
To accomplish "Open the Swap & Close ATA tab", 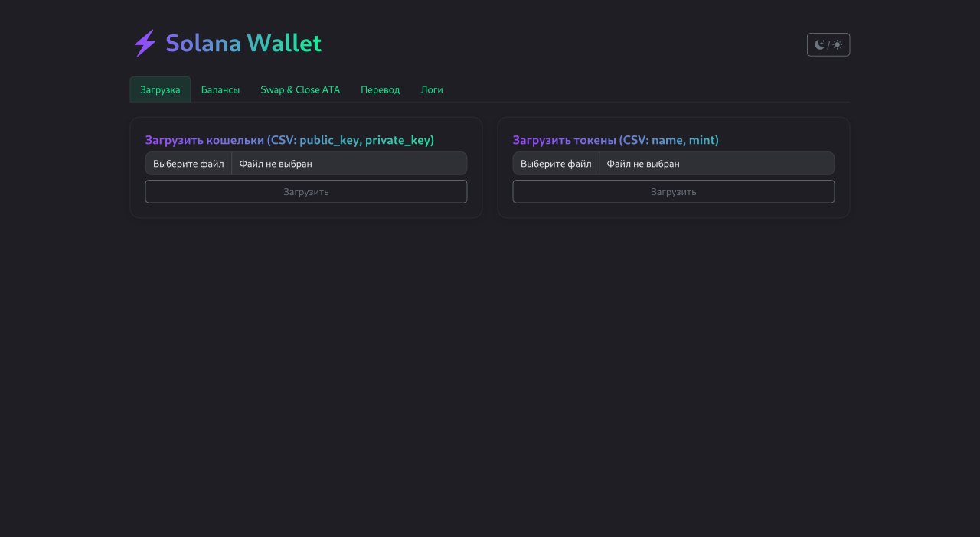I will pos(300,89).
